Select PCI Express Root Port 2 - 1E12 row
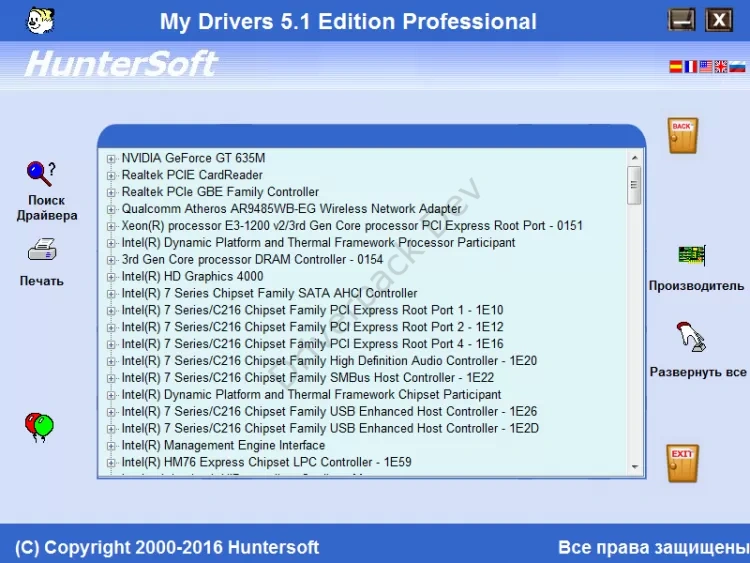The width and height of the screenshot is (750, 563). tap(312, 327)
